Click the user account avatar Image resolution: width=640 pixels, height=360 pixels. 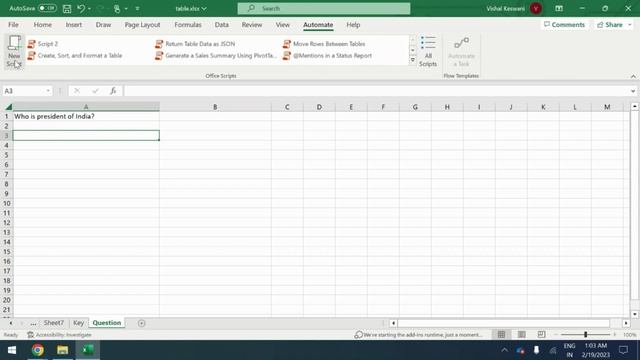tap(536, 9)
